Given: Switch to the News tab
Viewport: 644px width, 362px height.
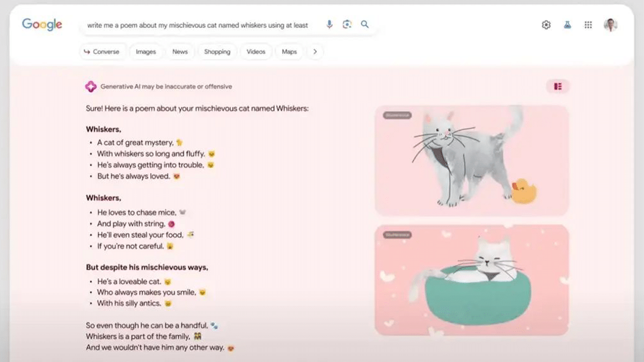Looking at the screenshot, I should [x=180, y=52].
